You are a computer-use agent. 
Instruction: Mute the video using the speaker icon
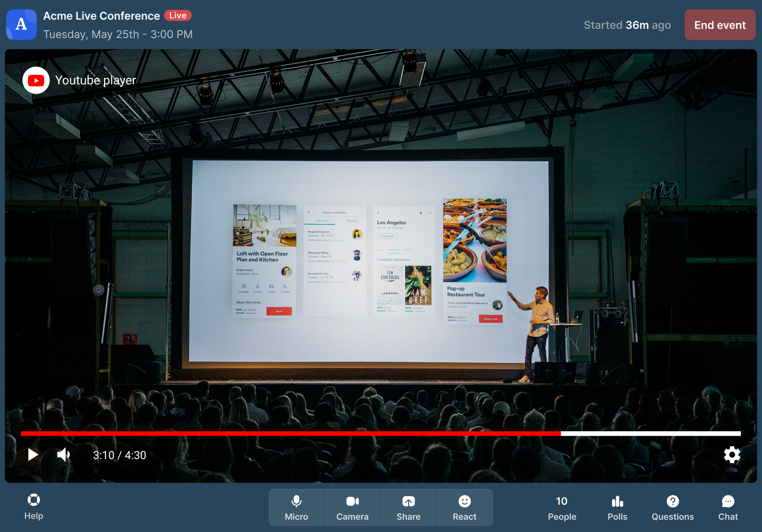click(x=63, y=455)
